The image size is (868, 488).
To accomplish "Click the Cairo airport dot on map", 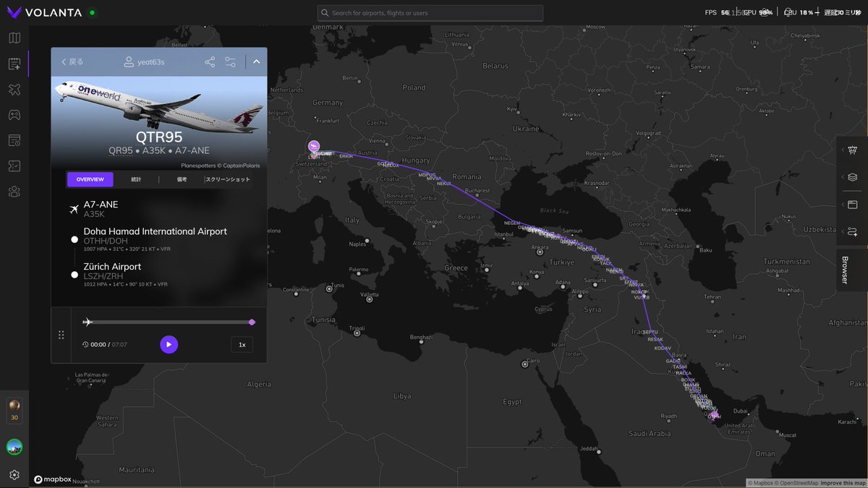I will [x=525, y=364].
